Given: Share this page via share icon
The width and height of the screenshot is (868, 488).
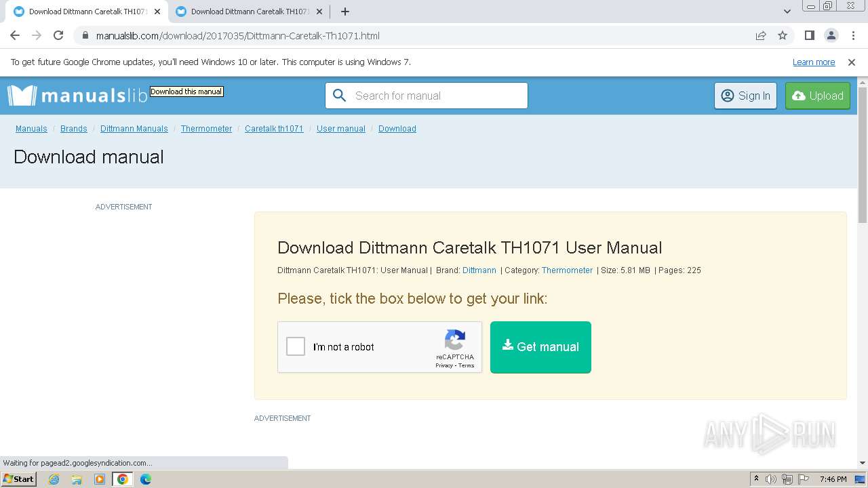Looking at the screenshot, I should [761, 35].
